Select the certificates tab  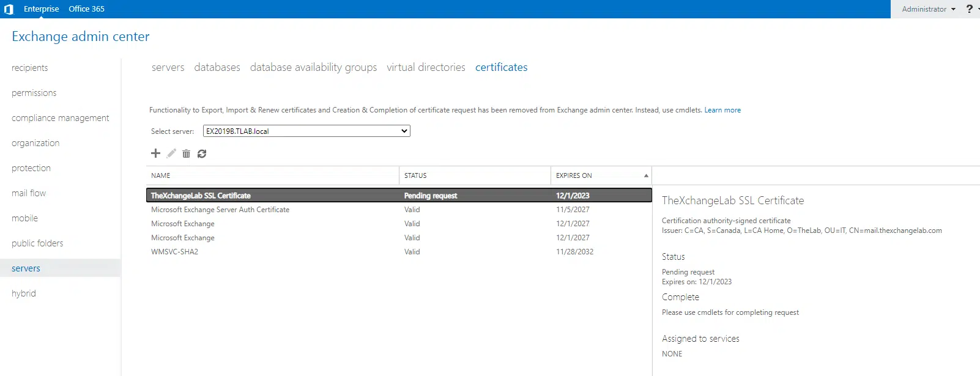[x=502, y=67]
